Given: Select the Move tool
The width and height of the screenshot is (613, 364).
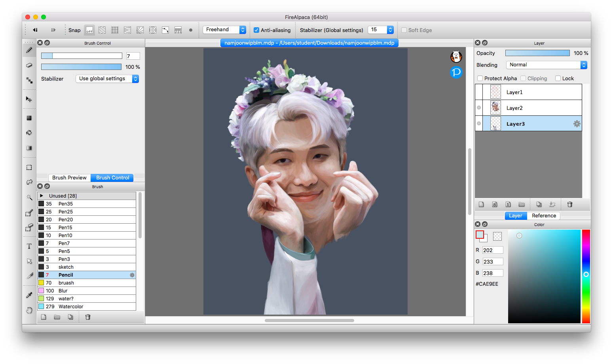Looking at the screenshot, I should (29, 99).
